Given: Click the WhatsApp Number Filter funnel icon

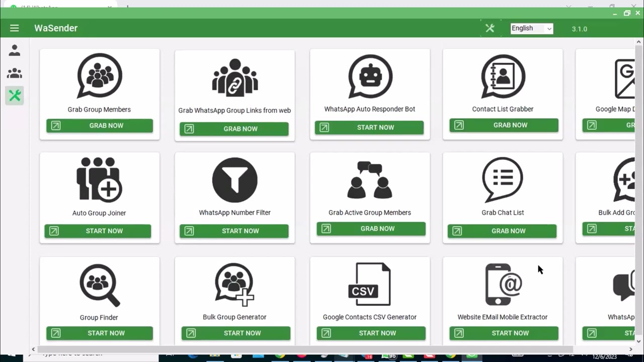Looking at the screenshot, I should 235,180.
